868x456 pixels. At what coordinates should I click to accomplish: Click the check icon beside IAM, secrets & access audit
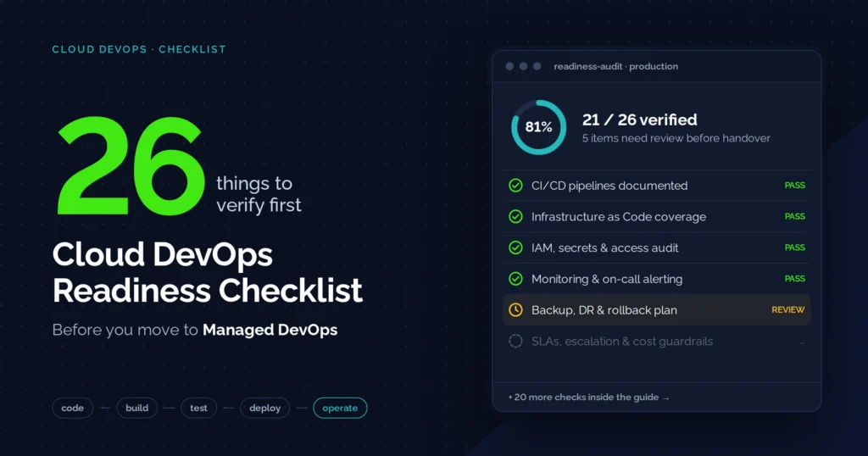(515, 247)
